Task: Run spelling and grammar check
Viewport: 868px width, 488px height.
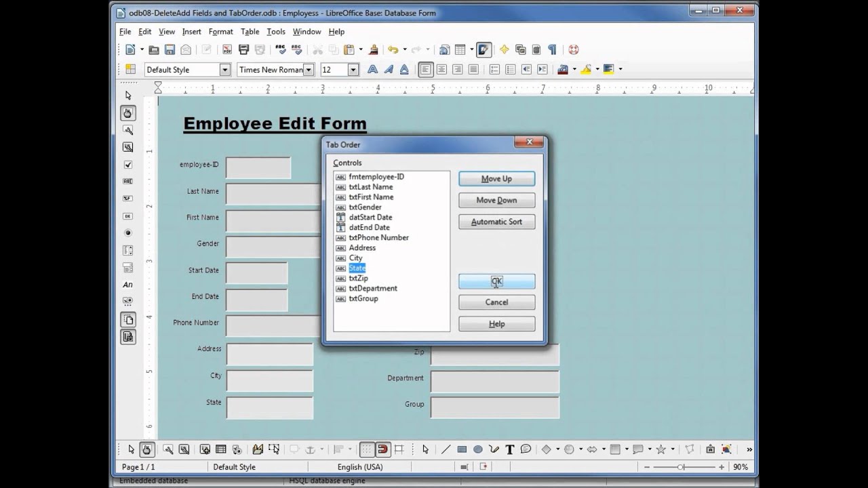Action: pos(281,49)
